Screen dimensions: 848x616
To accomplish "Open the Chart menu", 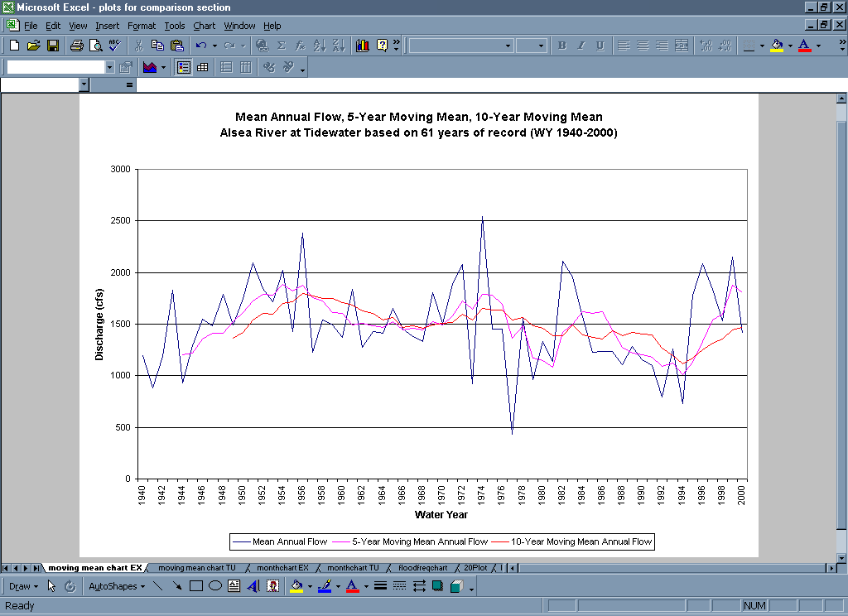I will coord(204,26).
